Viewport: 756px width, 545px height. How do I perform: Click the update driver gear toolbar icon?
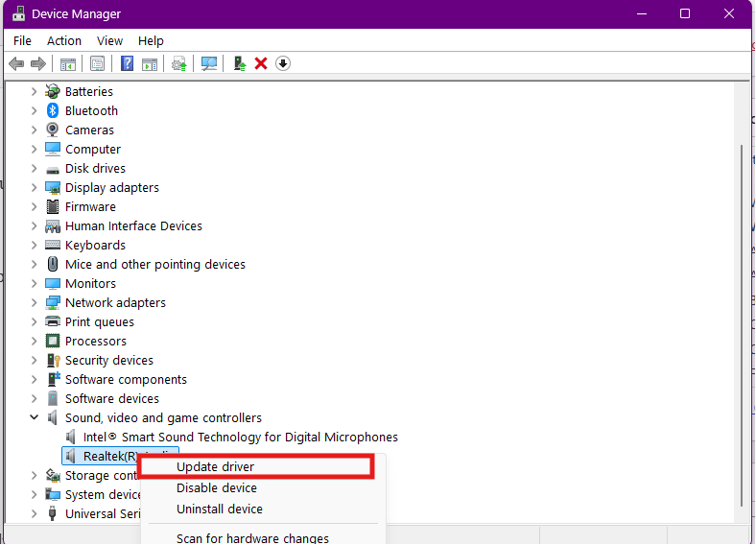[179, 63]
